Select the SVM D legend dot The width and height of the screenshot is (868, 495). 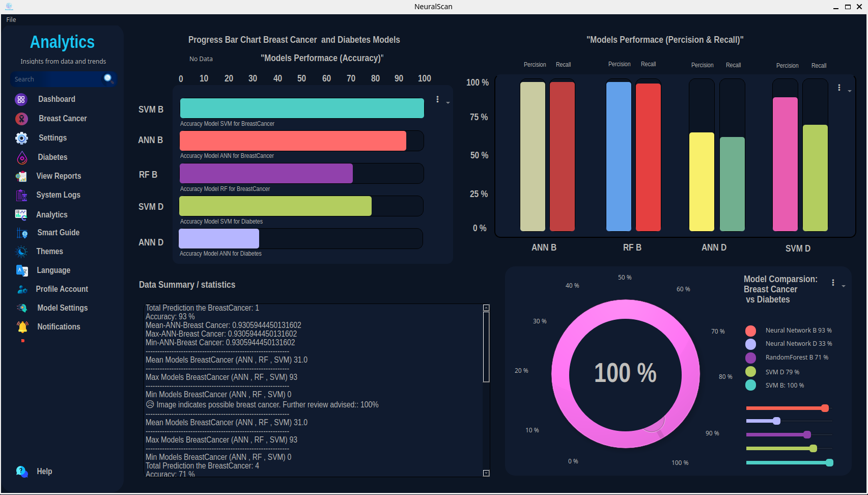750,372
